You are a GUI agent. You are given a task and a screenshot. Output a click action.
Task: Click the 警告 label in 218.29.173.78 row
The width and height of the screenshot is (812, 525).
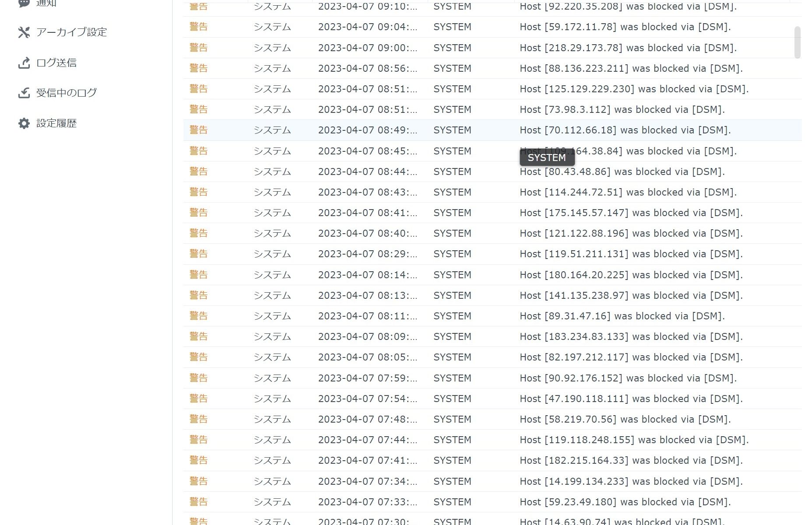tap(198, 48)
